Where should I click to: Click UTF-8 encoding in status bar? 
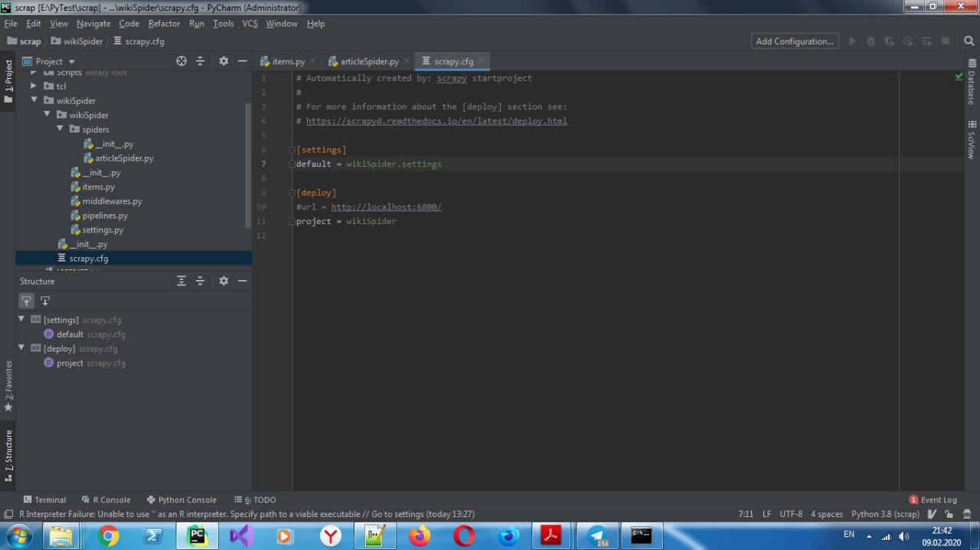(x=791, y=514)
